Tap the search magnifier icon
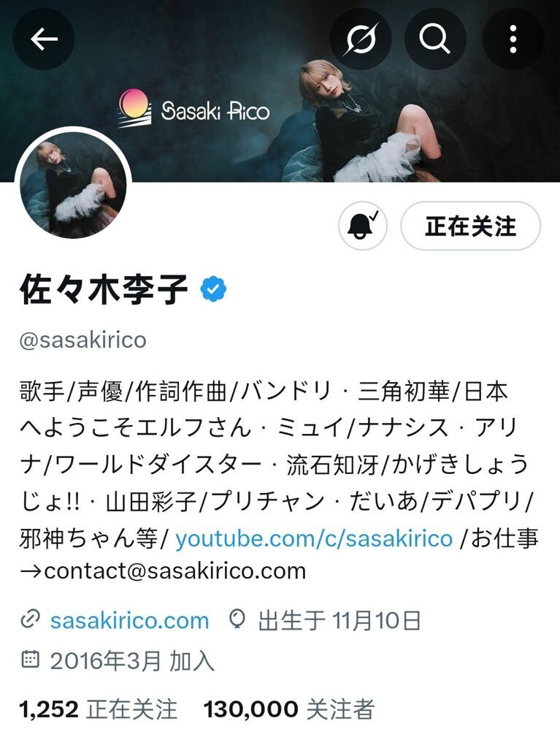The image size is (560, 748). (434, 39)
